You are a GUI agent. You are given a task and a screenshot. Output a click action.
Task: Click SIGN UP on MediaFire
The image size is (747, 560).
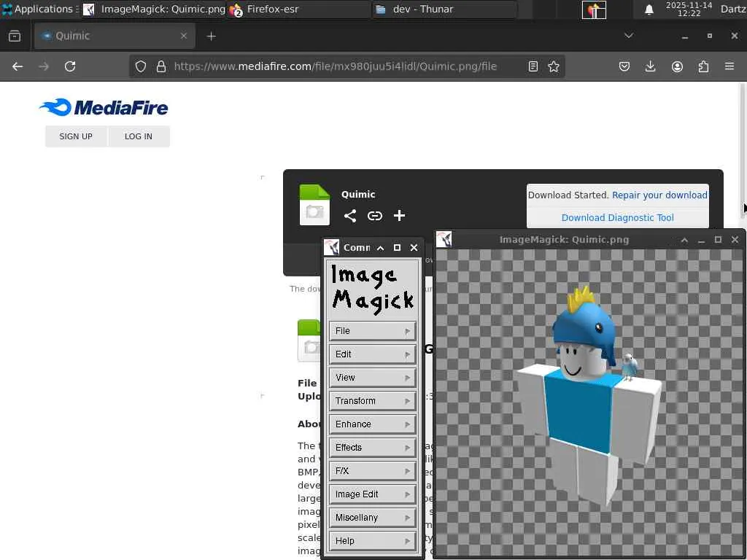pyautogui.click(x=76, y=136)
